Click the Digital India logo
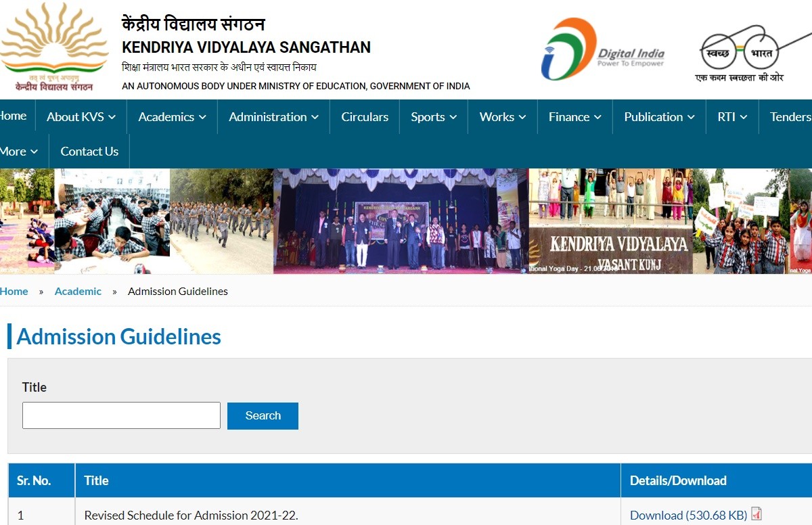The image size is (812, 525). point(602,49)
